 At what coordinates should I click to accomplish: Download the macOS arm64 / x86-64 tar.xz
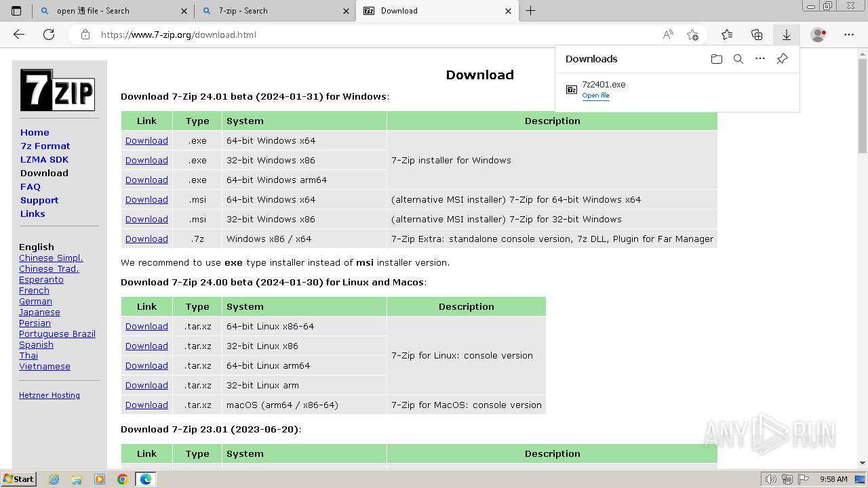click(x=146, y=405)
